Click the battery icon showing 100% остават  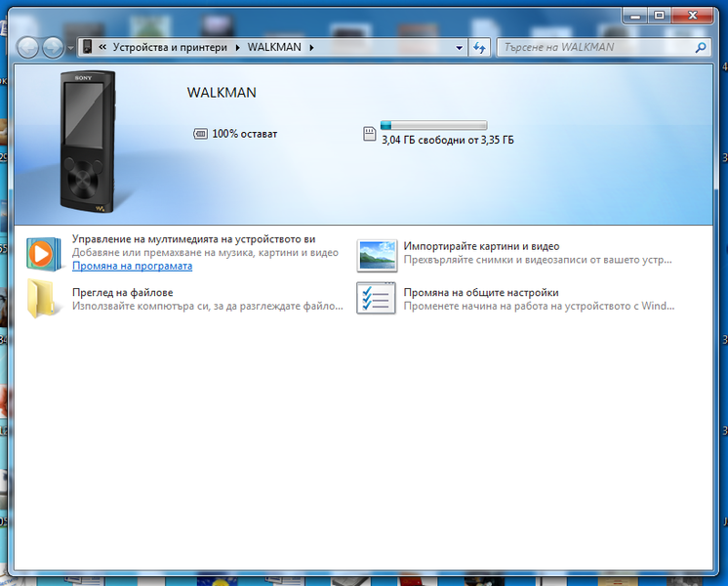pyautogui.click(x=201, y=134)
